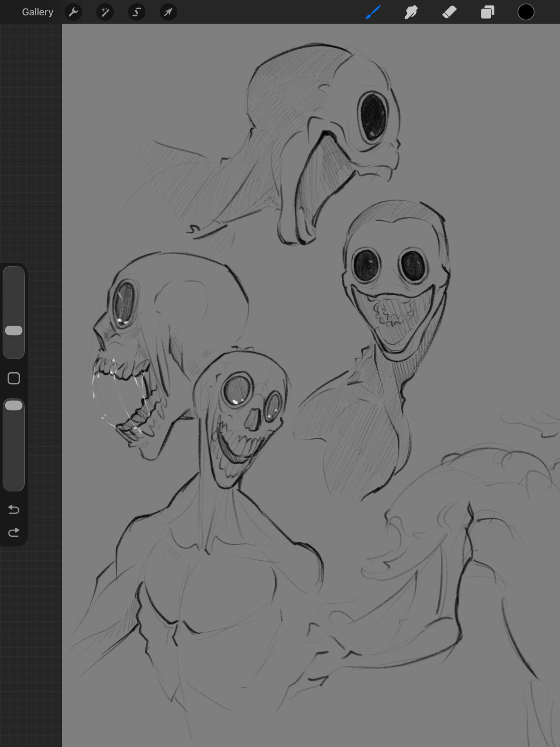Tap the top creature's large black eye

point(373,116)
